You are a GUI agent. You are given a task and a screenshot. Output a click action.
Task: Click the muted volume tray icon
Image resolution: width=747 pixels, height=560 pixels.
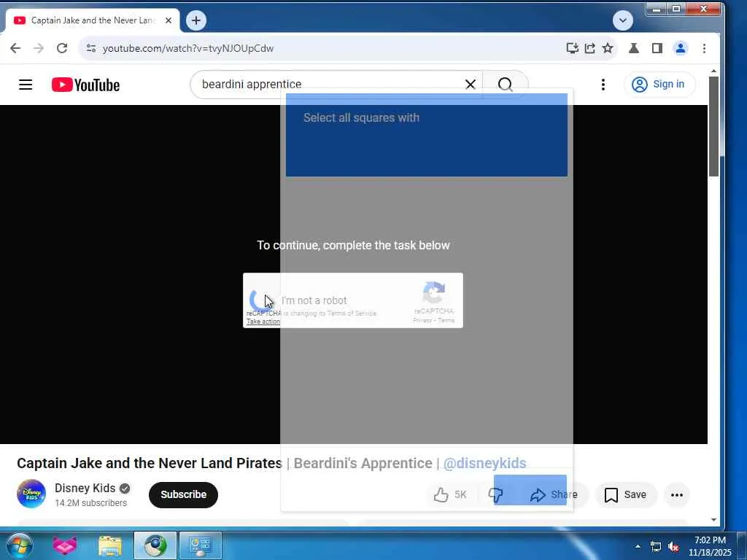[673, 546]
